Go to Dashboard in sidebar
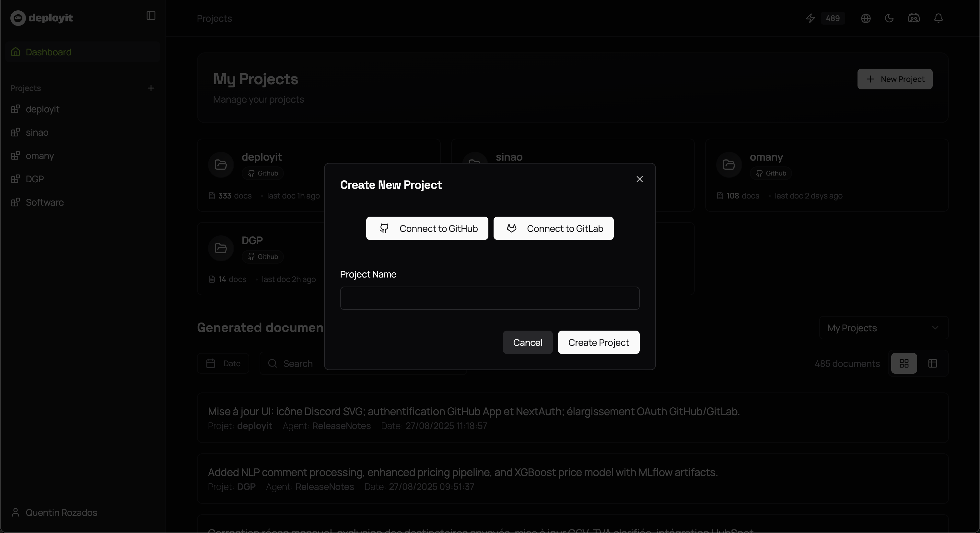The width and height of the screenshot is (980, 533). (48, 52)
